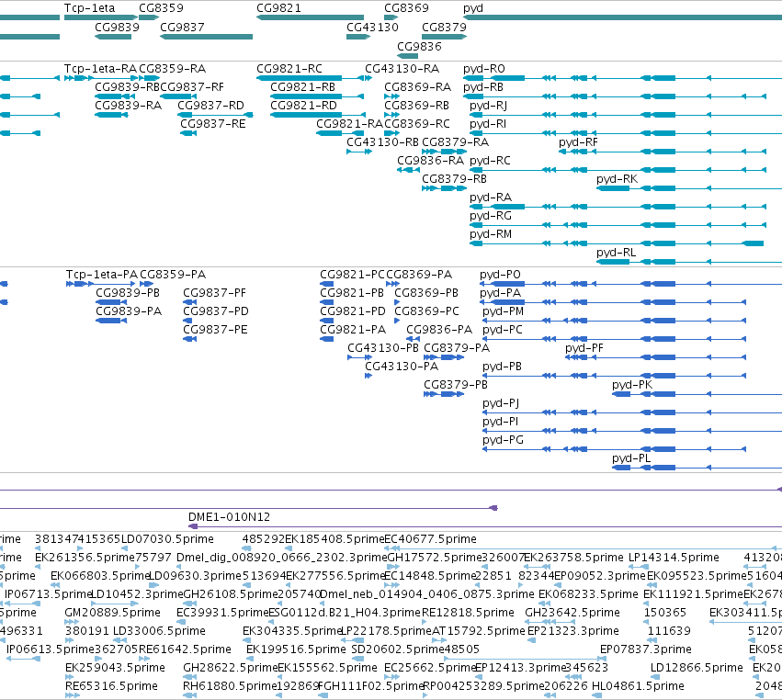Select cDNA LP14314.5prime
782x700 pixels.
click(x=674, y=558)
